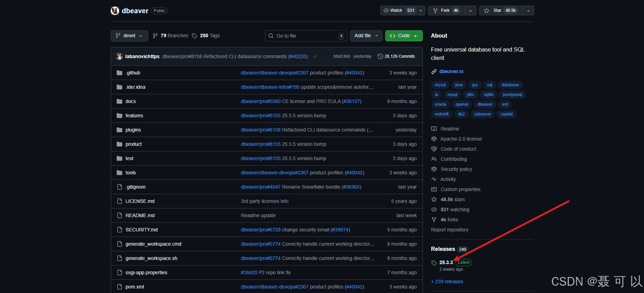
Task: Open the product folder
Action: (134, 144)
